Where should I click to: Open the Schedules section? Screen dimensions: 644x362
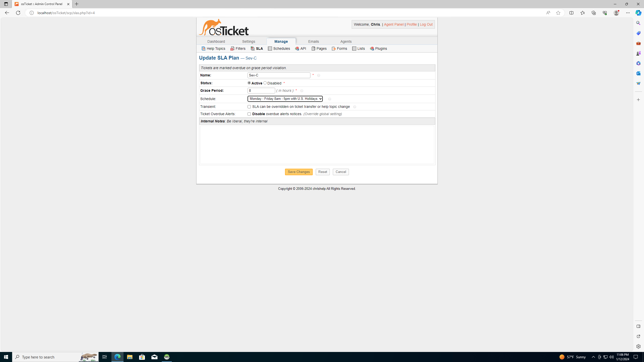point(279,49)
